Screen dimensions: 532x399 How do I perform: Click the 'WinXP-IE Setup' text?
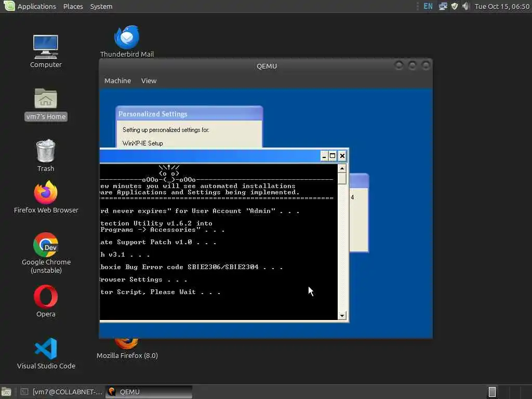pyautogui.click(x=142, y=143)
